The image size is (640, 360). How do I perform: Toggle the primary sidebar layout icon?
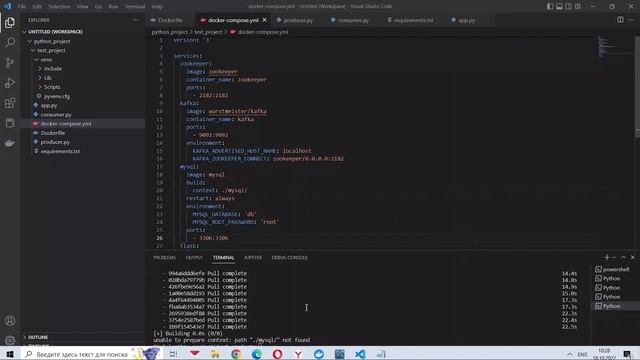click(x=550, y=6)
